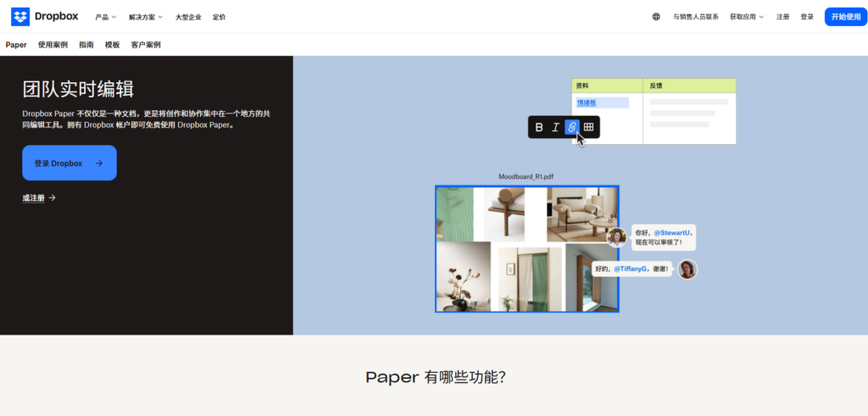Screen dimensions: 868x416
Task: Click the 开始使用 button
Action: [x=846, y=17]
